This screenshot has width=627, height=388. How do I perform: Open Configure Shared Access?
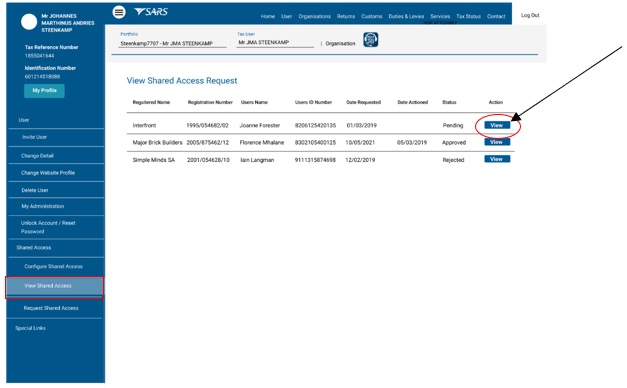pos(54,266)
